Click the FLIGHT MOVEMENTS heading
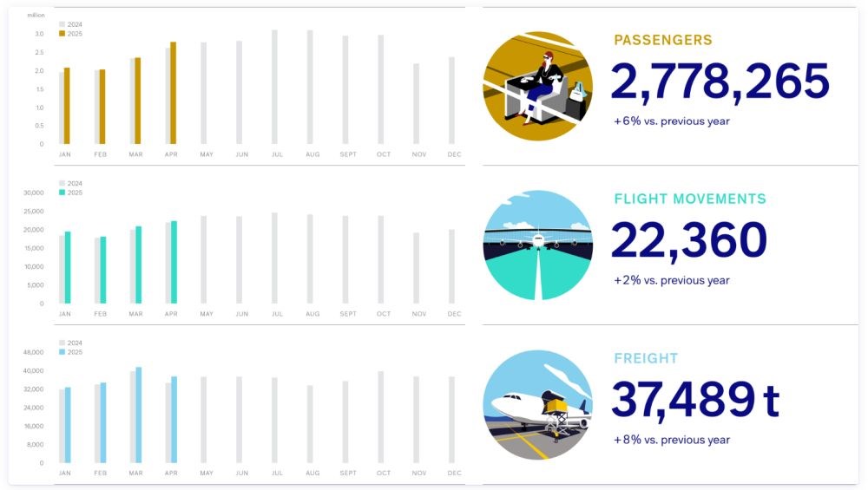This screenshot has width=868, height=490. (x=690, y=199)
